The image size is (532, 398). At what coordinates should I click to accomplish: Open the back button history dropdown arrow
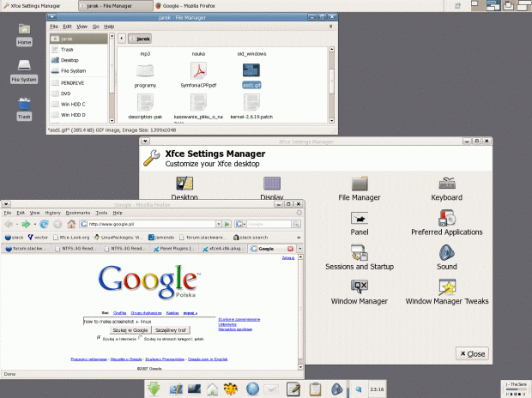[x=19, y=224]
